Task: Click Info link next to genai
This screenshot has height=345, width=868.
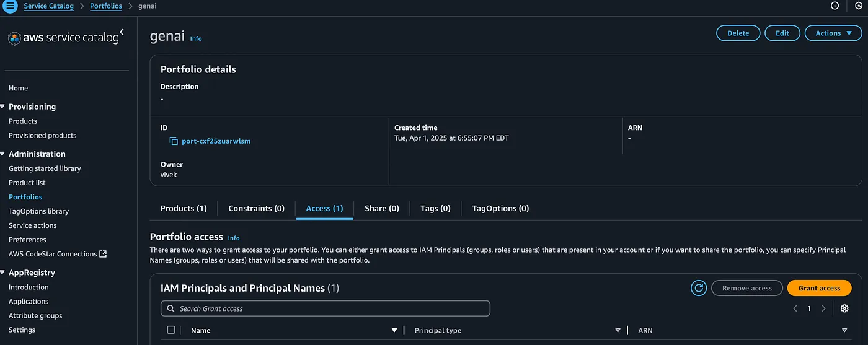Action: pyautogui.click(x=196, y=38)
